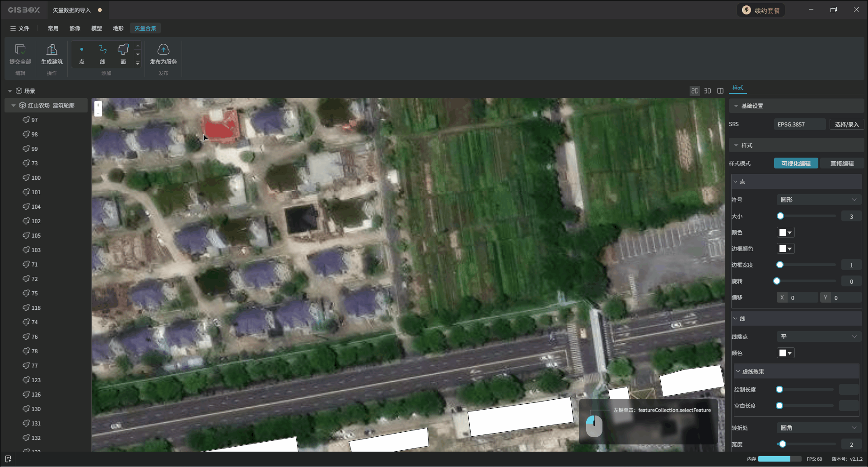Open the log icon in the status bar

point(8,459)
